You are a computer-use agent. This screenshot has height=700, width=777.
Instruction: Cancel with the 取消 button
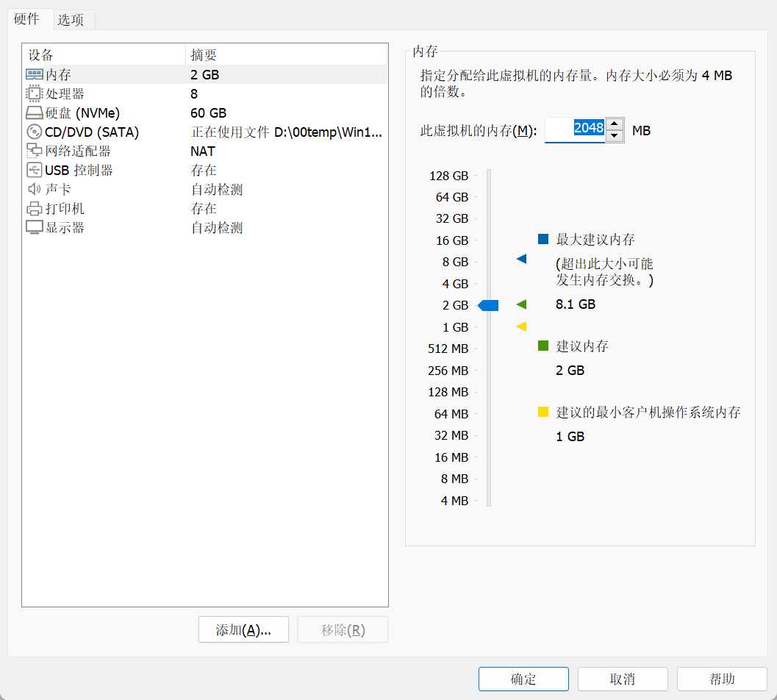coord(623,679)
